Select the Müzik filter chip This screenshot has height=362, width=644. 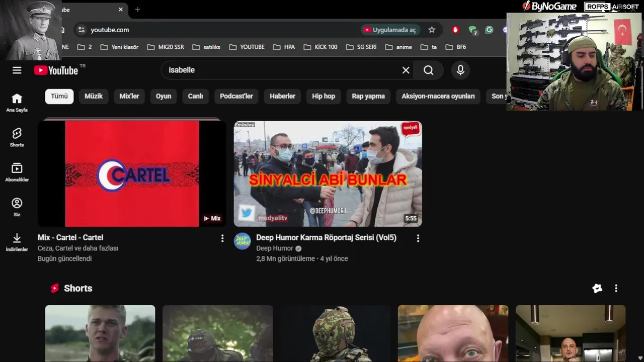94,96
